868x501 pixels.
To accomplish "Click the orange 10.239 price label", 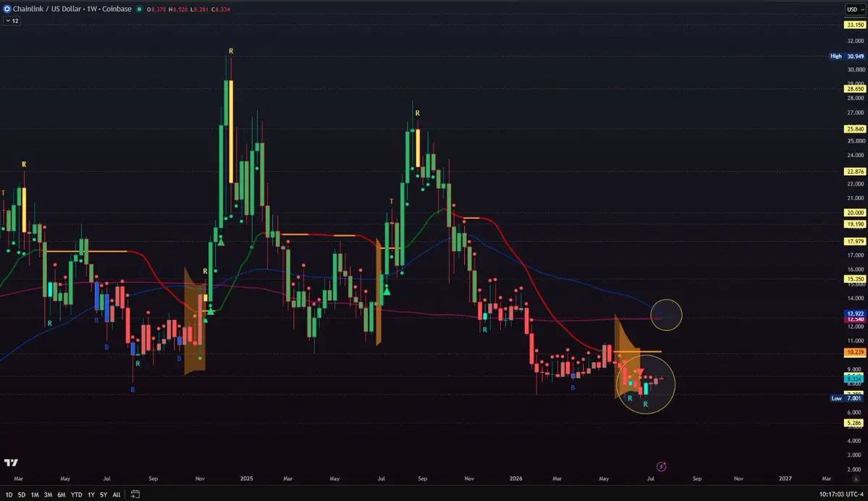I will pyautogui.click(x=855, y=352).
